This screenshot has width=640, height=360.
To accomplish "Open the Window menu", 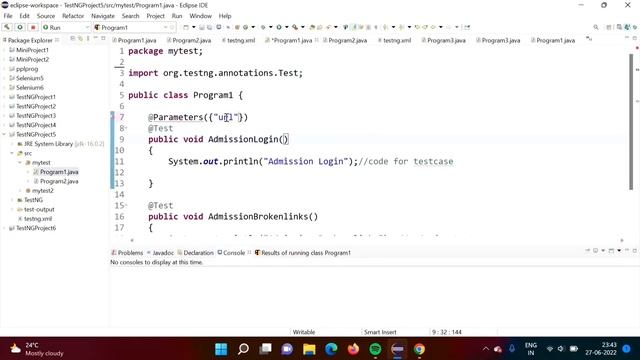I will (200, 16).
